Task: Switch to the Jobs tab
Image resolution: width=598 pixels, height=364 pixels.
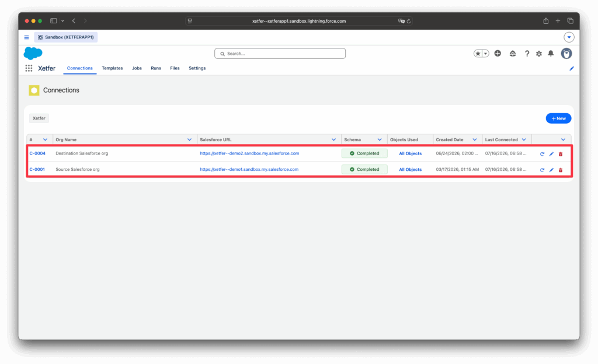Action: tap(137, 68)
